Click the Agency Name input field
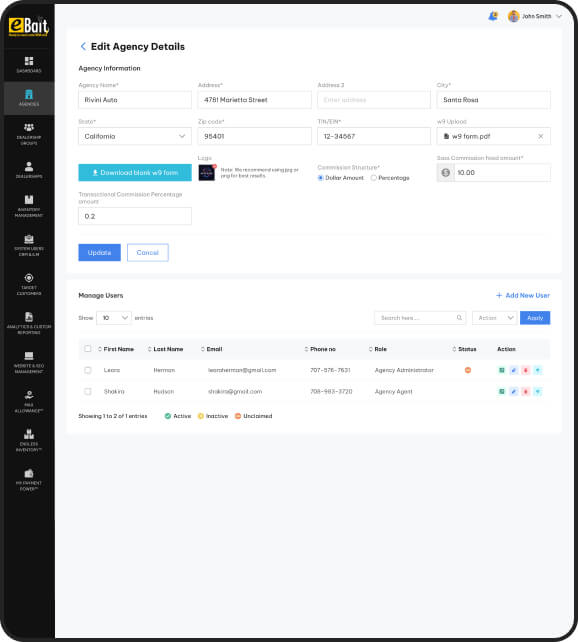Viewport: 578px width, 642px height. pos(135,100)
